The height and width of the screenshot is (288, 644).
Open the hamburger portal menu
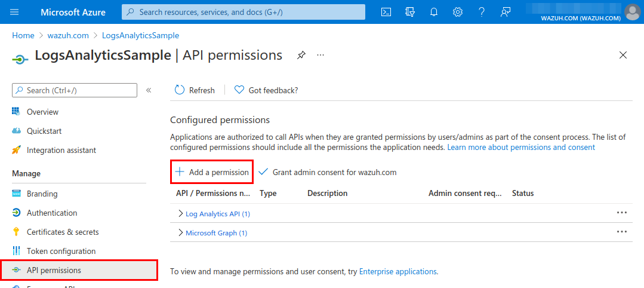click(14, 12)
